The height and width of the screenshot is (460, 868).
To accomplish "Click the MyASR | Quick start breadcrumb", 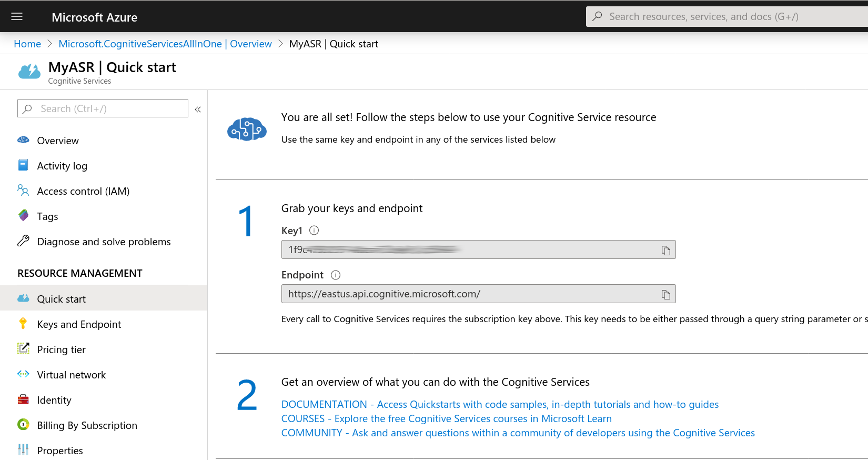I will (334, 44).
